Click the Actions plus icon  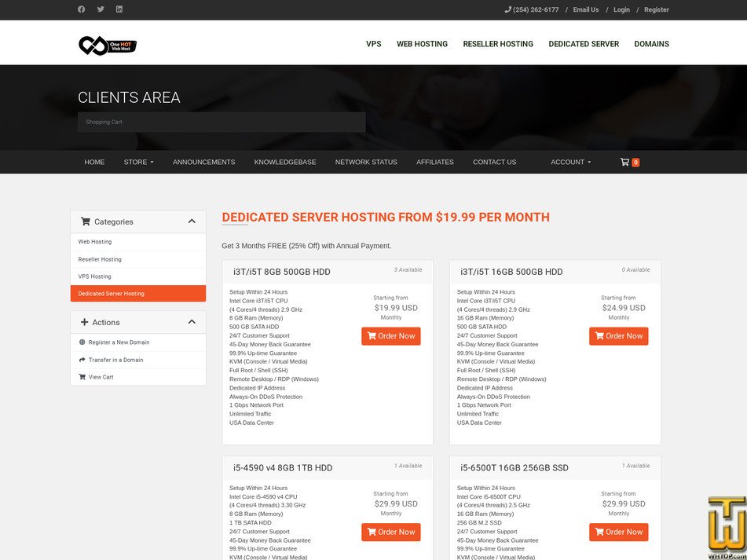[x=84, y=322]
